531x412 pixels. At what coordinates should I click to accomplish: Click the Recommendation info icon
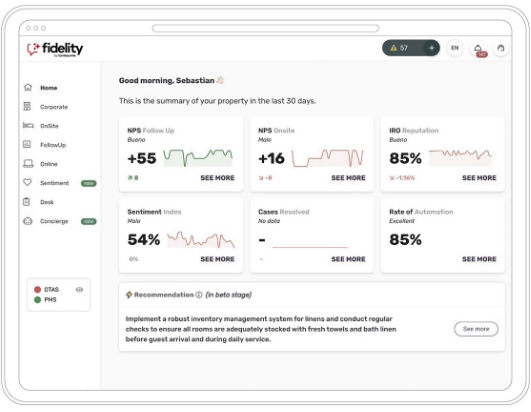coord(199,295)
